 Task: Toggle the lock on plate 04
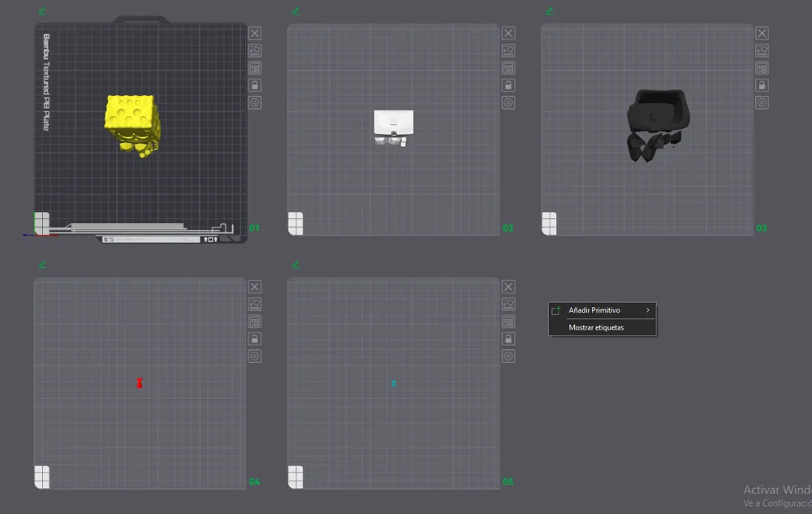pos(255,339)
